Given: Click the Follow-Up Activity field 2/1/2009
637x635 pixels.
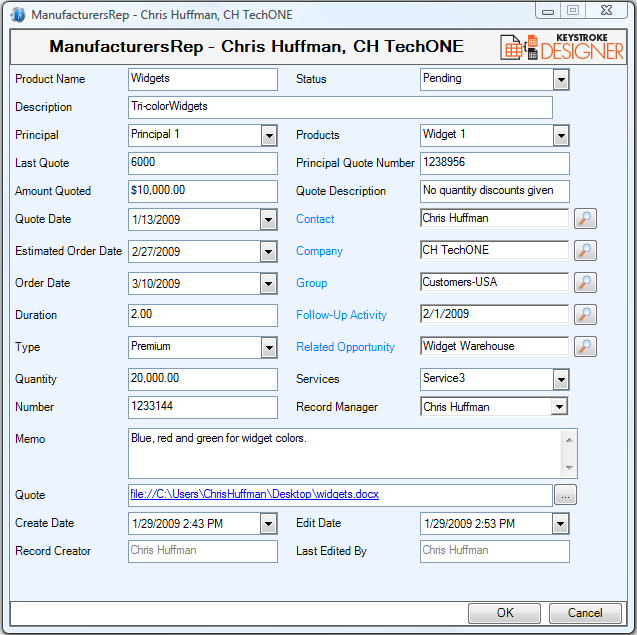Looking at the screenshot, I should pyautogui.click(x=494, y=314).
